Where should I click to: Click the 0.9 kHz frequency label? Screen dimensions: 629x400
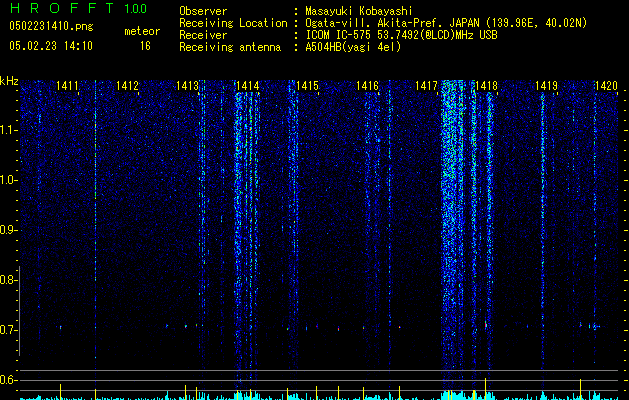[8, 230]
